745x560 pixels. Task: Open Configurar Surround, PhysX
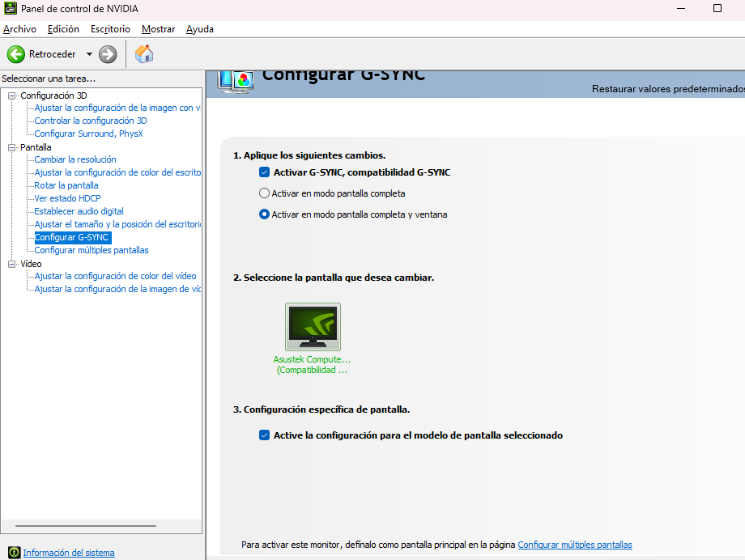88,134
